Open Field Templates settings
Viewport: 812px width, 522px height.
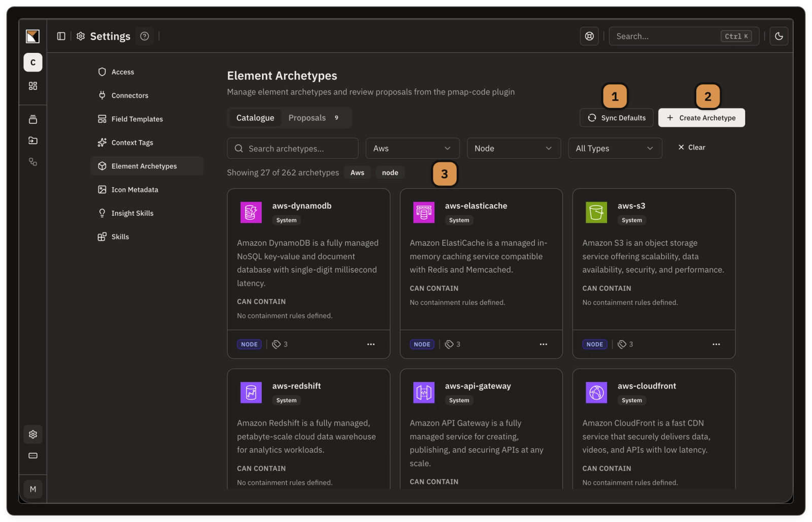[x=147, y=119]
